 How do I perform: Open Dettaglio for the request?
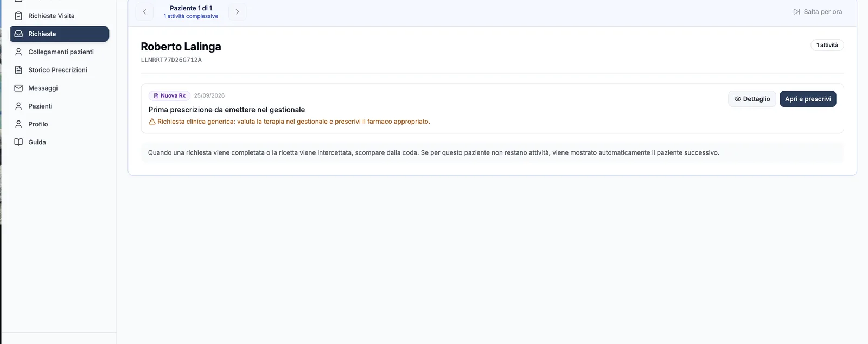pos(752,99)
